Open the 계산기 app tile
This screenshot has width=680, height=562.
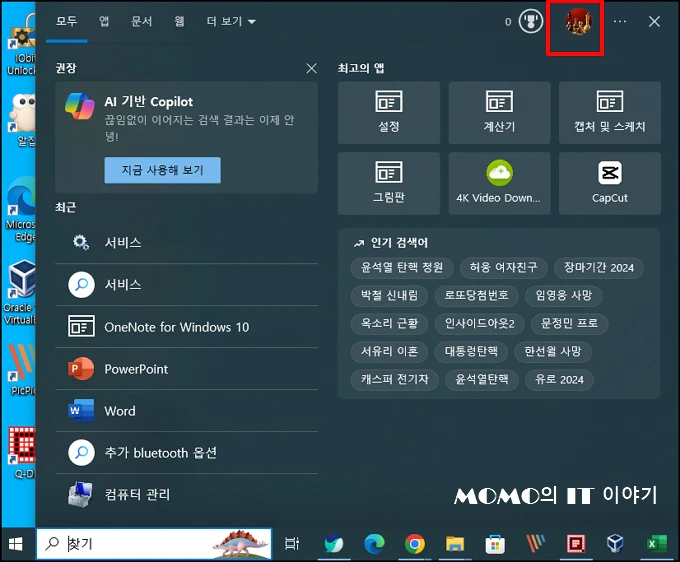[499, 112]
